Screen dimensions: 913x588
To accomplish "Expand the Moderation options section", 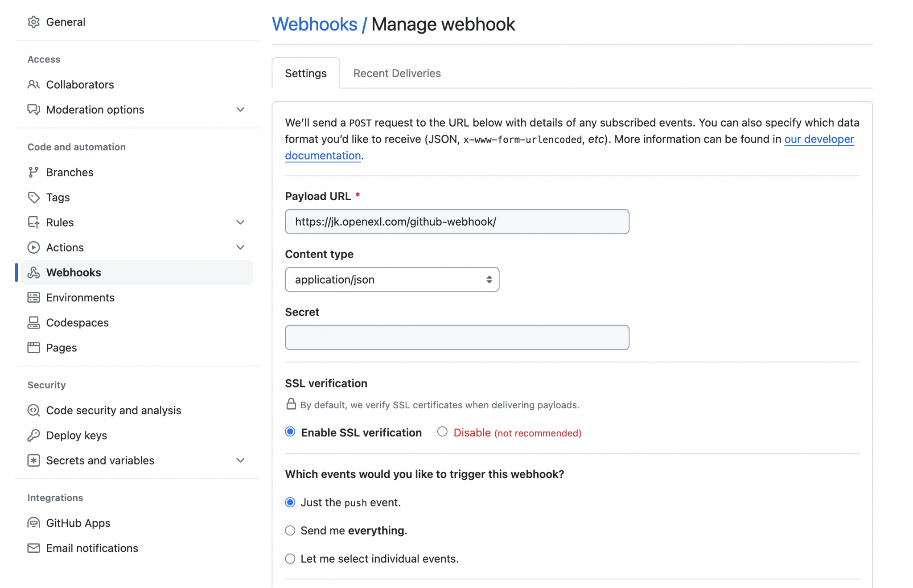I will pos(240,110).
